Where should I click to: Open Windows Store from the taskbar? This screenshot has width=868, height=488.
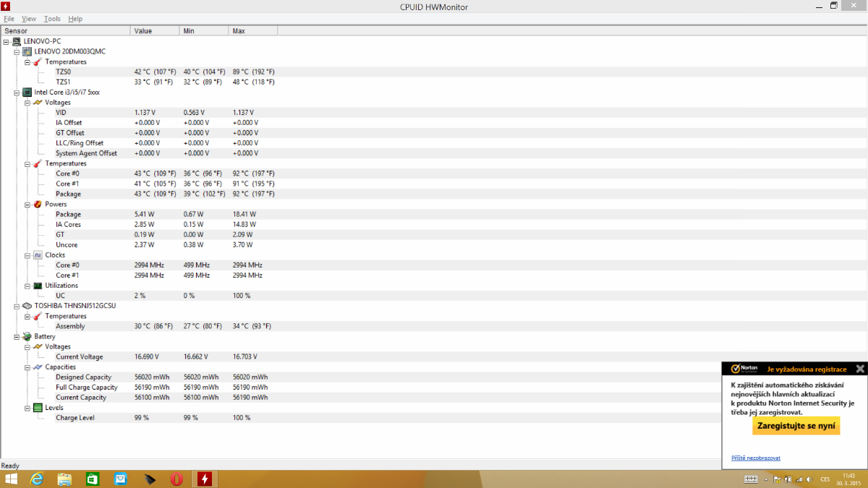click(93, 479)
